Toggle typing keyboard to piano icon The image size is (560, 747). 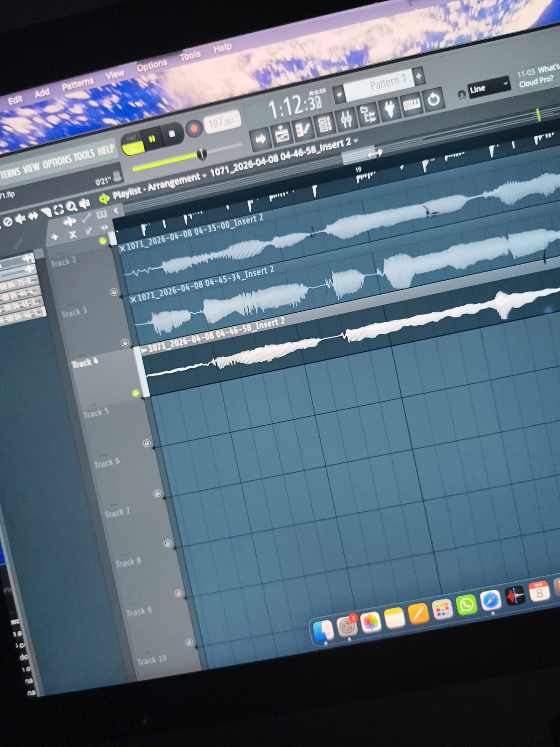[x=412, y=104]
